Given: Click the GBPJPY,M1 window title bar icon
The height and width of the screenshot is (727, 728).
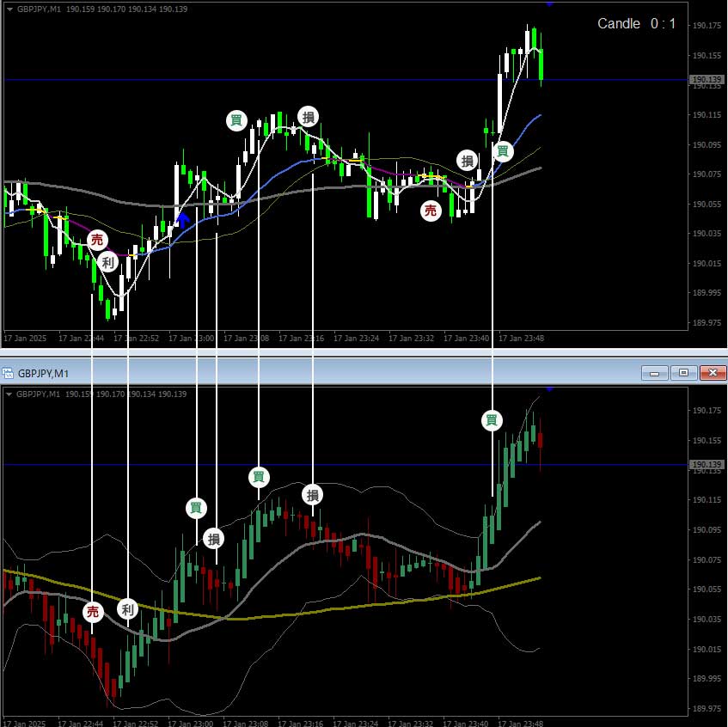Looking at the screenshot, I should [9, 373].
